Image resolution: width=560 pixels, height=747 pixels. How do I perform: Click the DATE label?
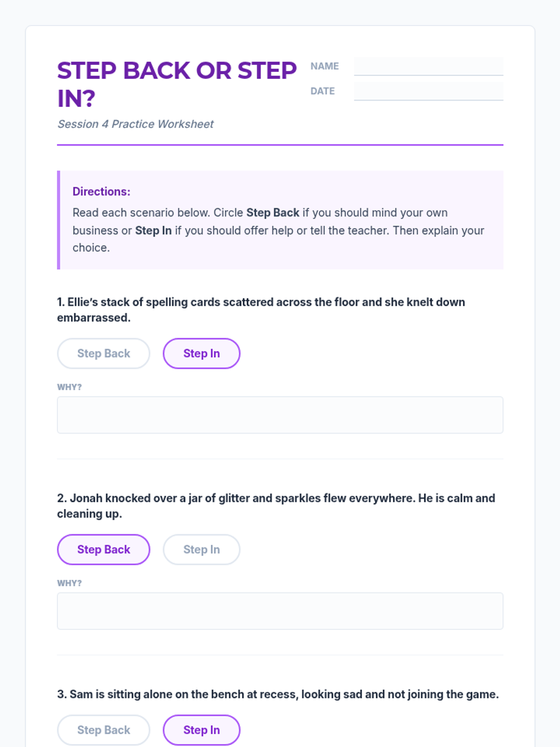point(323,91)
